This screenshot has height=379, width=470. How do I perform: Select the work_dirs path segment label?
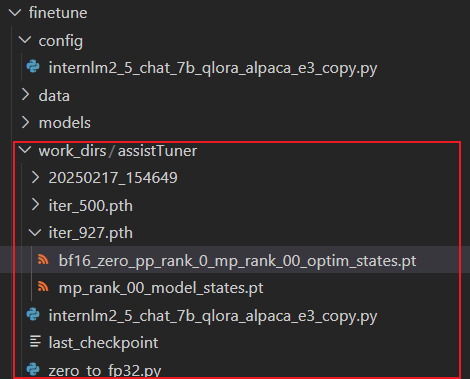(x=72, y=151)
